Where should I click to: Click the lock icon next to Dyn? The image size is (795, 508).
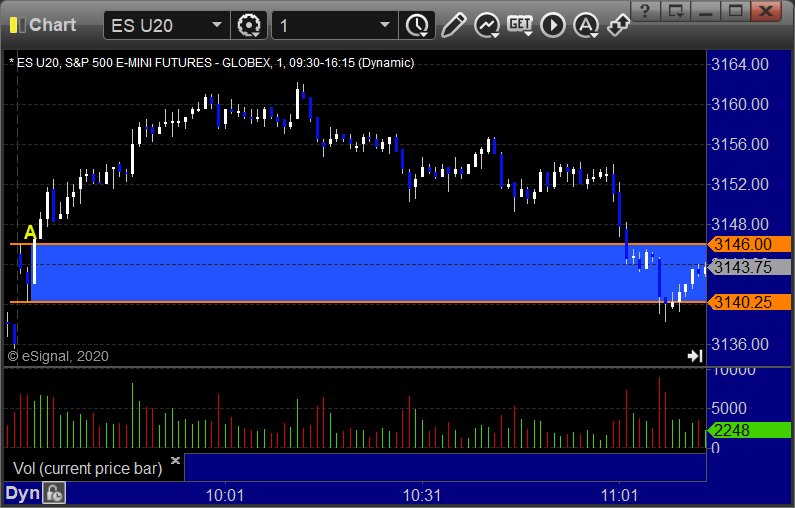pyautogui.click(x=54, y=493)
